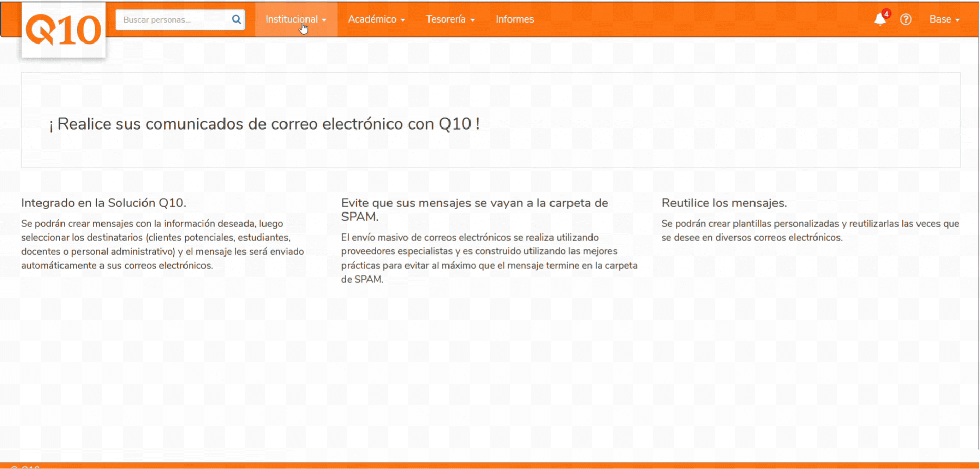The width and height of the screenshot is (980, 469).
Task: Expand the Académico menu
Action: [377, 19]
